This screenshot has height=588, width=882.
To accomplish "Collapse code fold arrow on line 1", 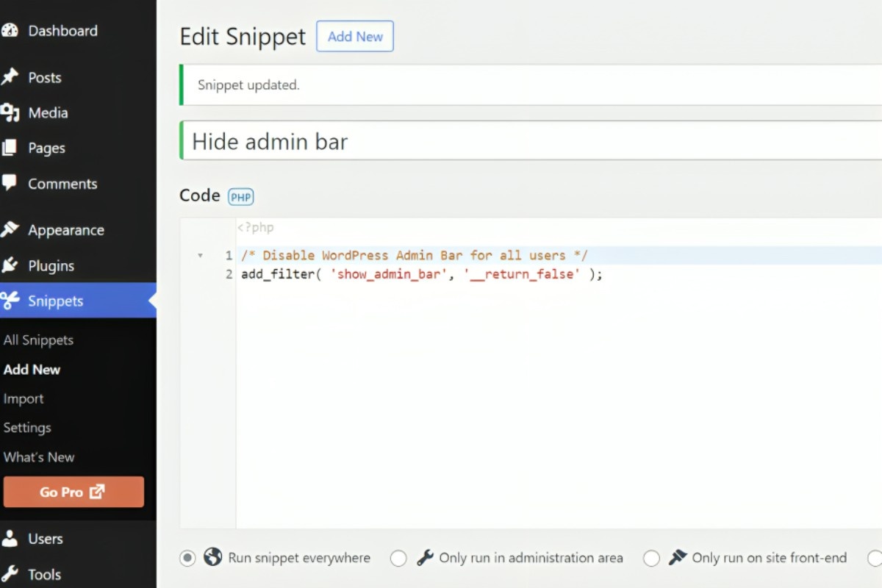I will coord(201,256).
